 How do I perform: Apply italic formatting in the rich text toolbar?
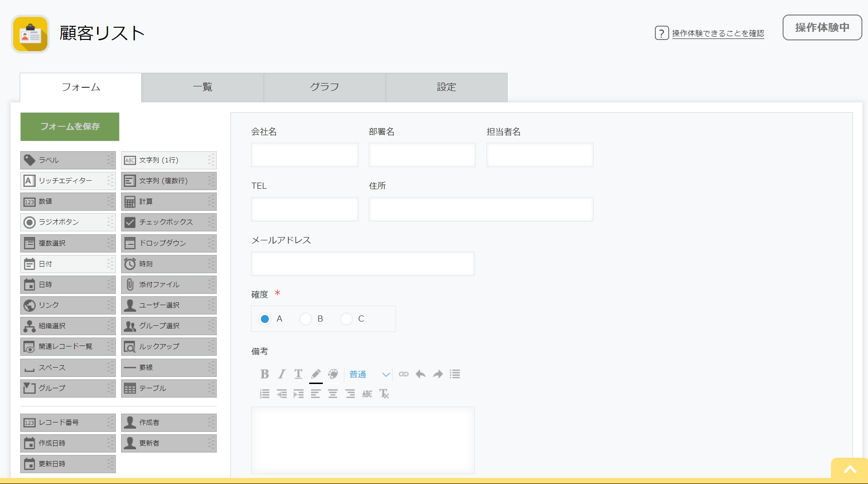pos(282,374)
